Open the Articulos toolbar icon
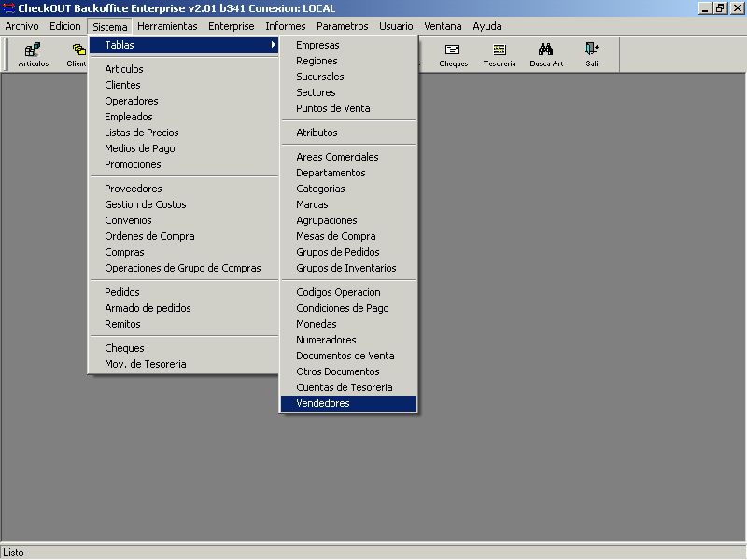The width and height of the screenshot is (747, 560). coord(34,55)
